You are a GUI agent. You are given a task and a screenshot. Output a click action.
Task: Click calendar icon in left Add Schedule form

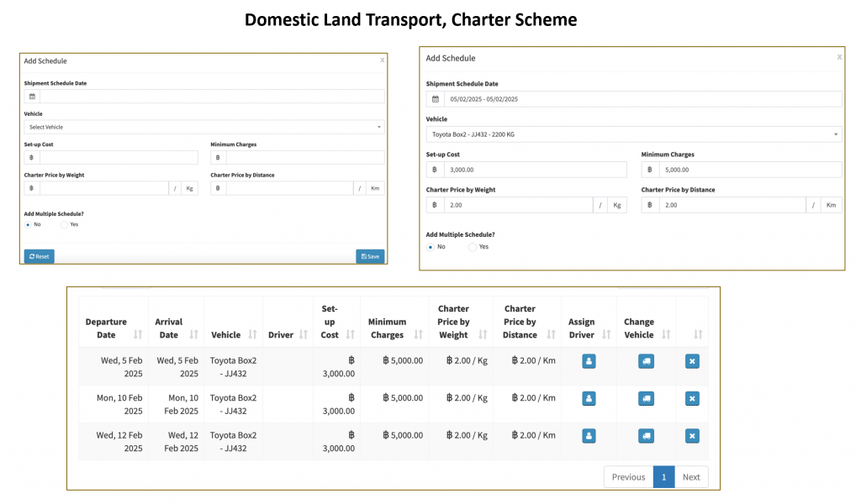[x=32, y=97]
